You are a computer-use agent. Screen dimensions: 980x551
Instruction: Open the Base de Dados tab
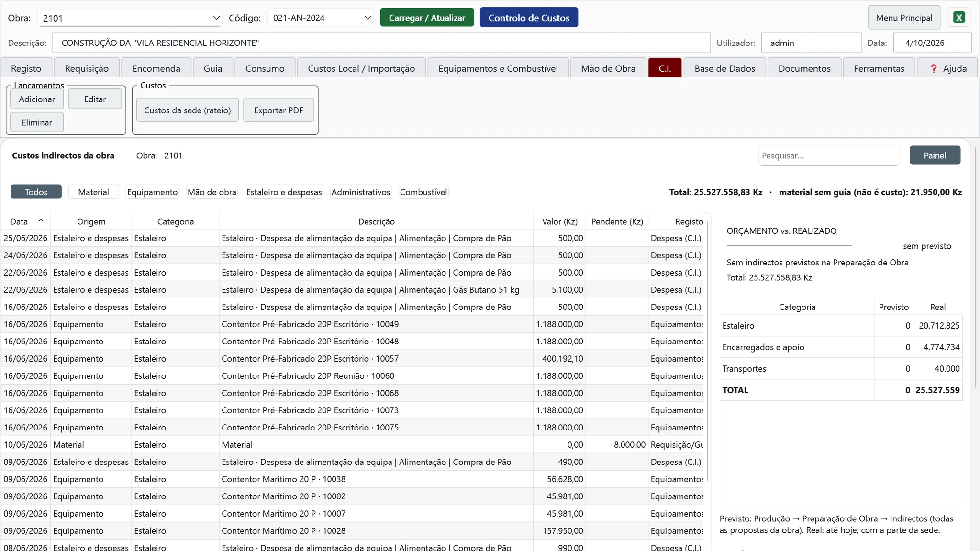click(x=724, y=68)
